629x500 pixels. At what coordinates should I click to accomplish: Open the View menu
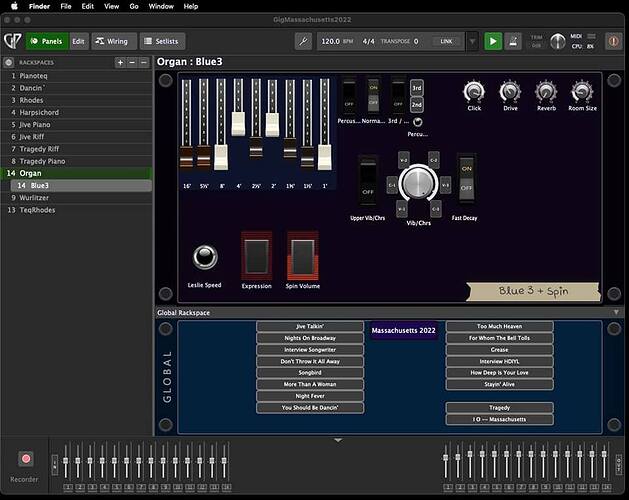pos(111,6)
